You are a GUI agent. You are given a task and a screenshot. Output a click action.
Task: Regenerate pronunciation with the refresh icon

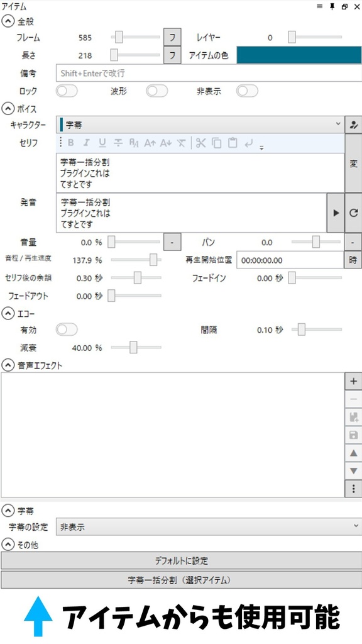click(353, 213)
